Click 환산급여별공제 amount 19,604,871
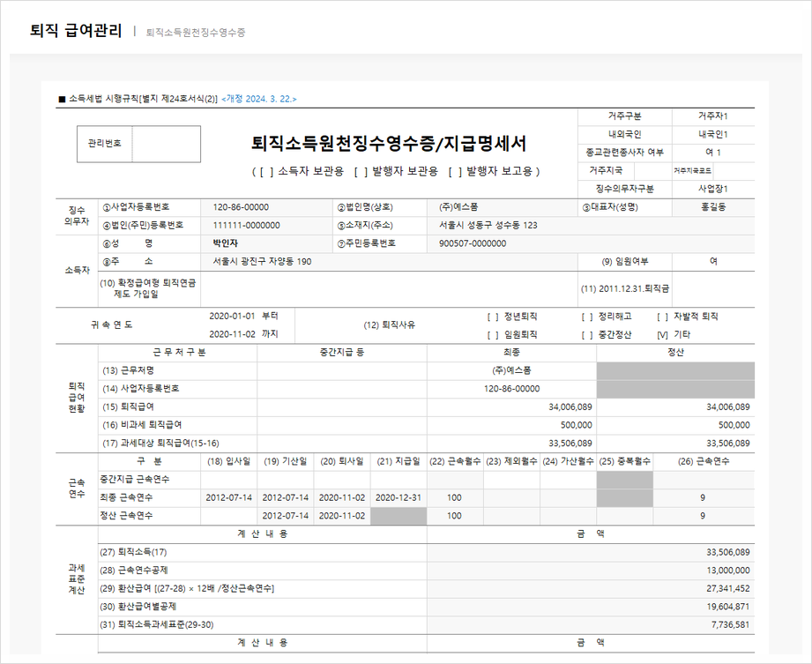 pos(728,607)
